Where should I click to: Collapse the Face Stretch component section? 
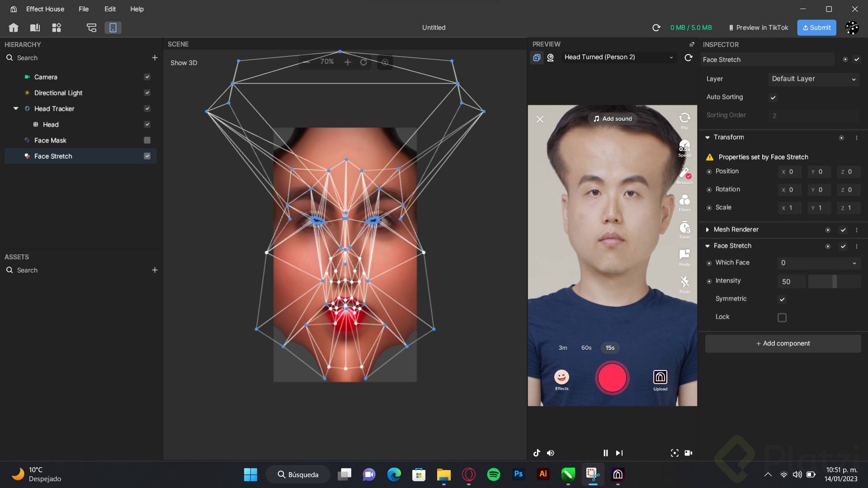tap(708, 246)
